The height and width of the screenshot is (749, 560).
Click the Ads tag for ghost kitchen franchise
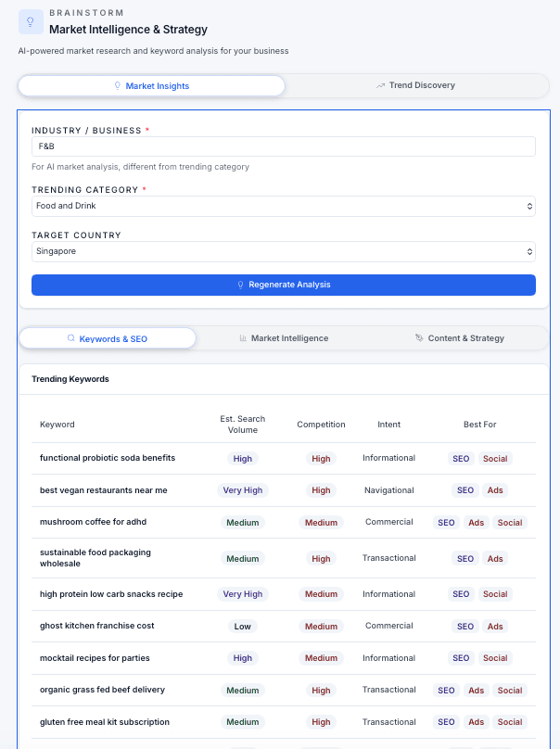(x=495, y=627)
